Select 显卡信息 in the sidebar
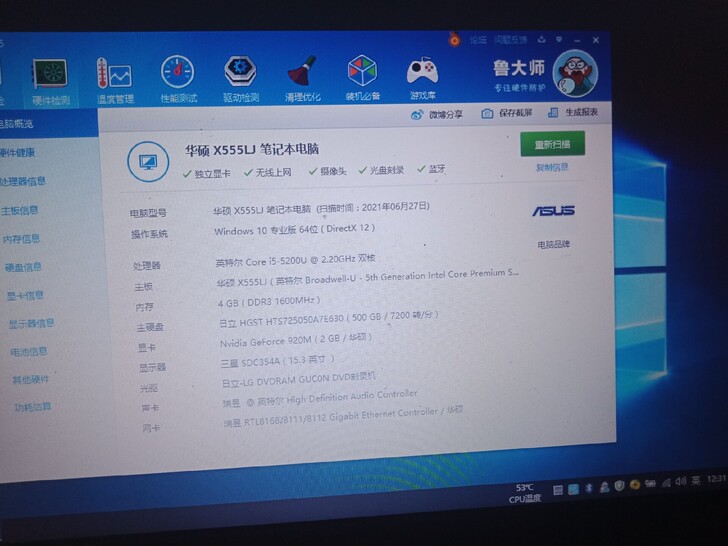Viewport: 728px width, 546px height. pos(25,295)
